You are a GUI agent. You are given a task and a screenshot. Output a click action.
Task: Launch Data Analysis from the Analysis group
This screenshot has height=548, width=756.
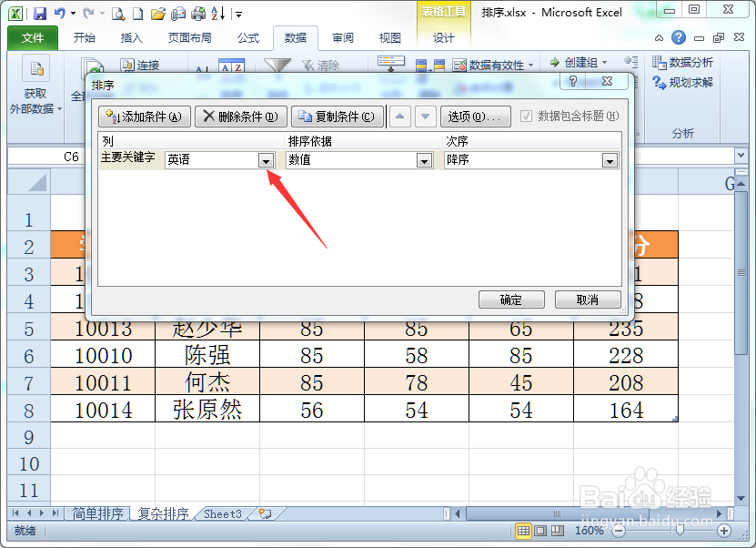(682, 62)
